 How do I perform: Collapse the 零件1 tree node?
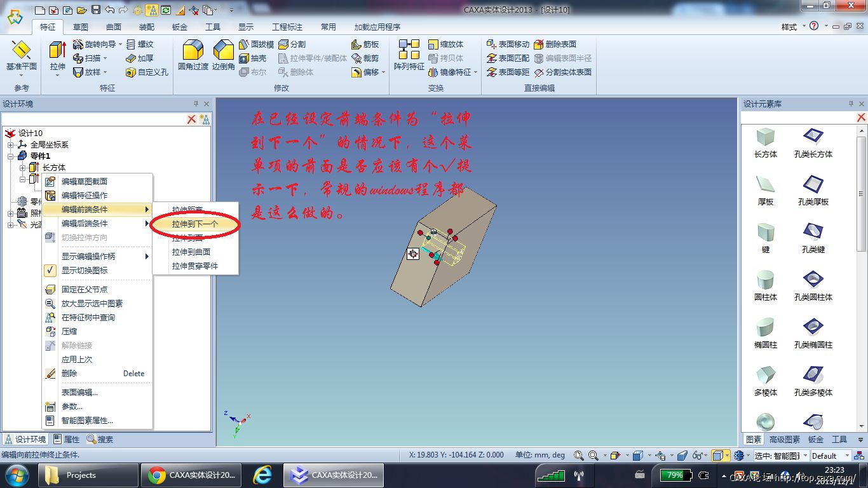(x=11, y=156)
